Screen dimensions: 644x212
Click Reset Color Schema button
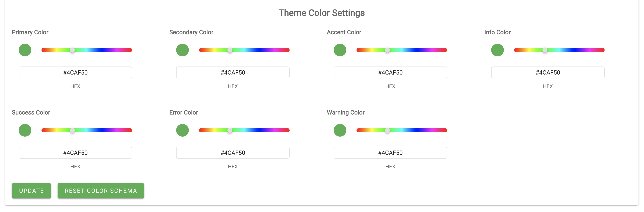(x=101, y=191)
